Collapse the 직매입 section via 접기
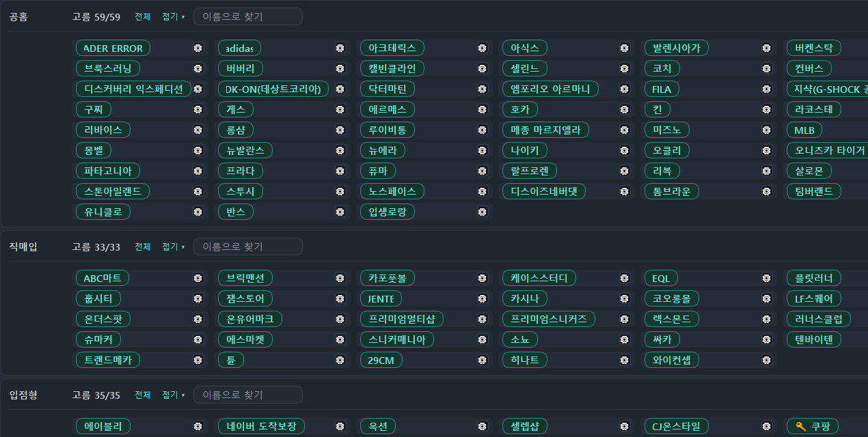Image resolution: width=868 pixels, height=437 pixels. coord(174,246)
